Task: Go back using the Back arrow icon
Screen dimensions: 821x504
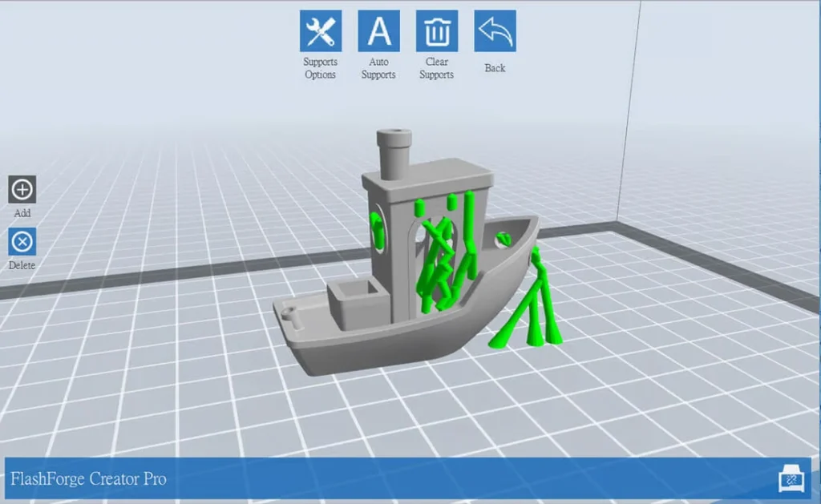Action: [x=495, y=31]
